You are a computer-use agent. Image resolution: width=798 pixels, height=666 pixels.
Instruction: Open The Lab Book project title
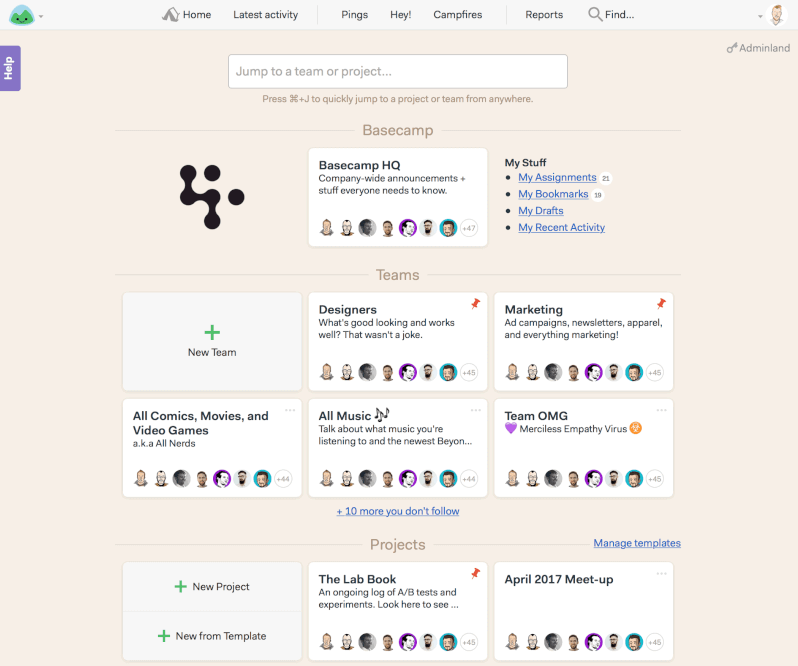click(357, 579)
